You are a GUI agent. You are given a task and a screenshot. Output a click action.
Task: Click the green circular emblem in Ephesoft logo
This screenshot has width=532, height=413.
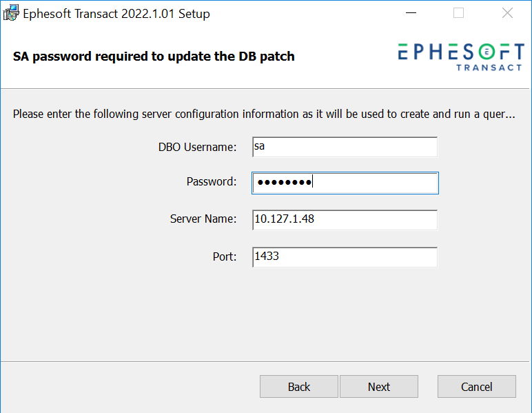point(487,52)
